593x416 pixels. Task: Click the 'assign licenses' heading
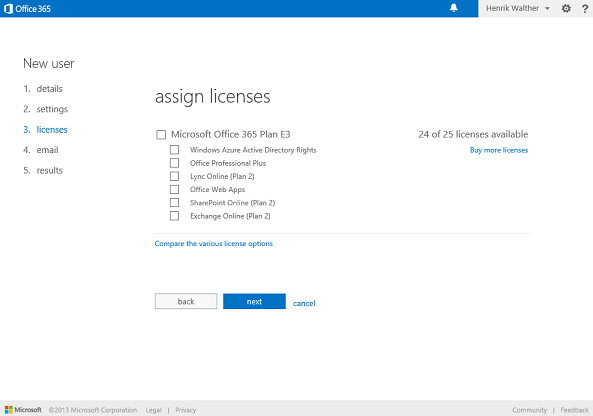[213, 97]
